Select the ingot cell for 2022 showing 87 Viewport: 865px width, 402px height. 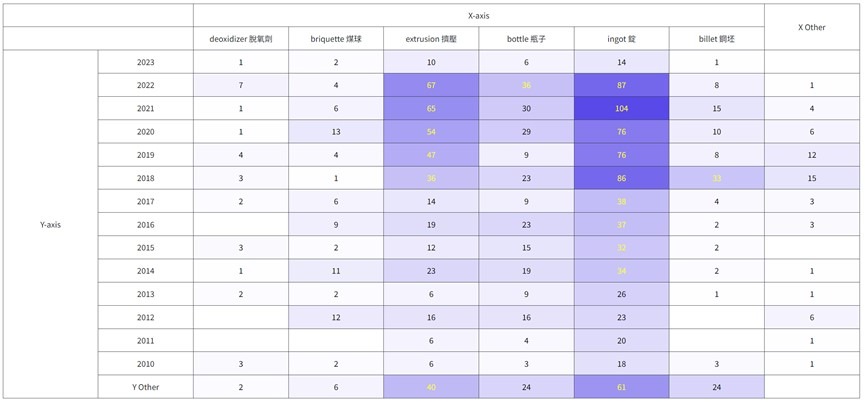(621, 85)
